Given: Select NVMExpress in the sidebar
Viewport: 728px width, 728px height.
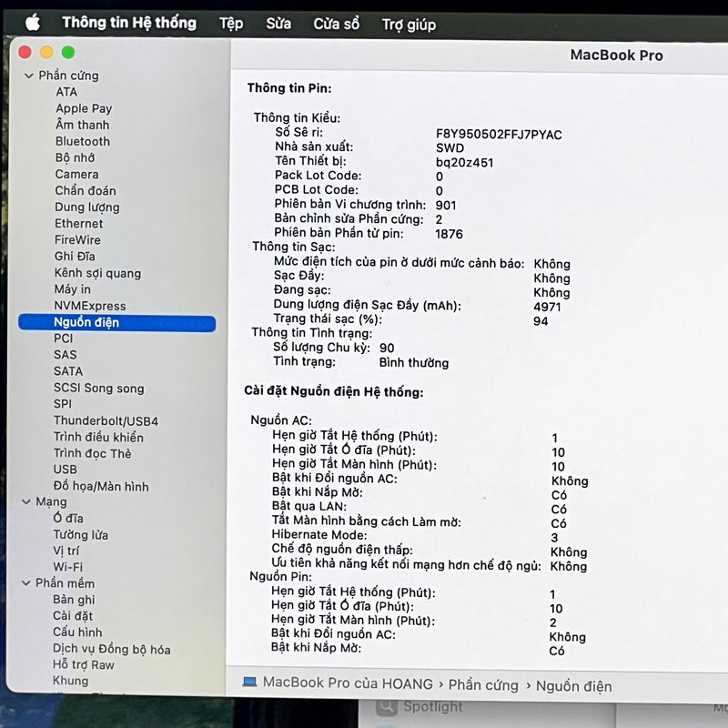Looking at the screenshot, I should [89, 306].
